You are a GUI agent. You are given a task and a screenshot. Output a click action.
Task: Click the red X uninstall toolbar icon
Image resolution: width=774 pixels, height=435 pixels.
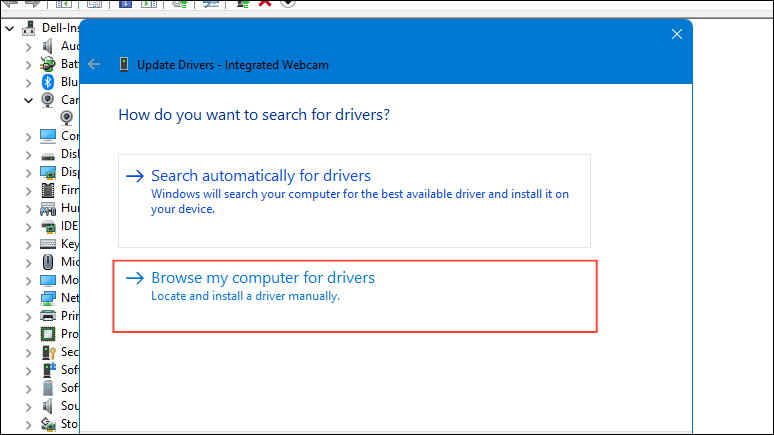pos(265,3)
